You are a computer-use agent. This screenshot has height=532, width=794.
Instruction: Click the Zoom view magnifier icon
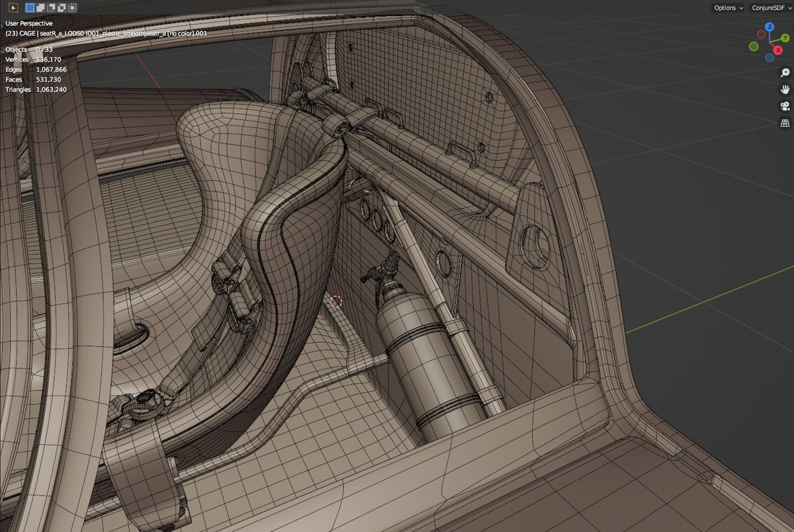click(785, 73)
